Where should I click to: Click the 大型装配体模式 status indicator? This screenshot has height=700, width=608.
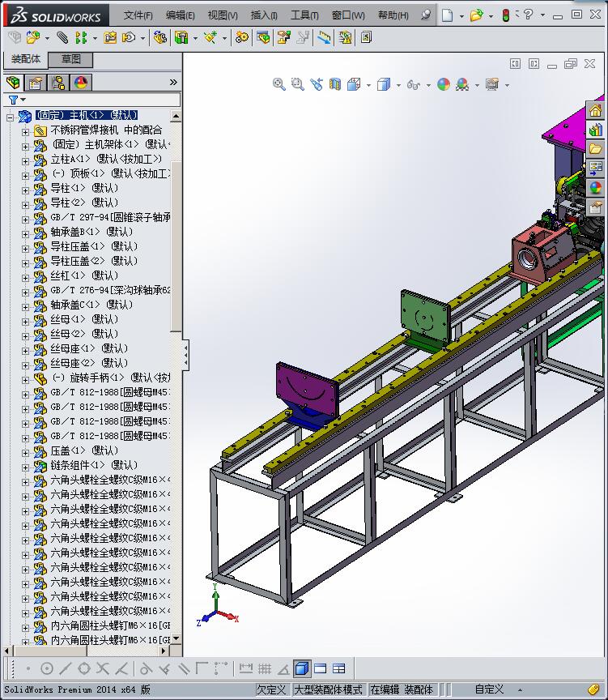(x=328, y=689)
